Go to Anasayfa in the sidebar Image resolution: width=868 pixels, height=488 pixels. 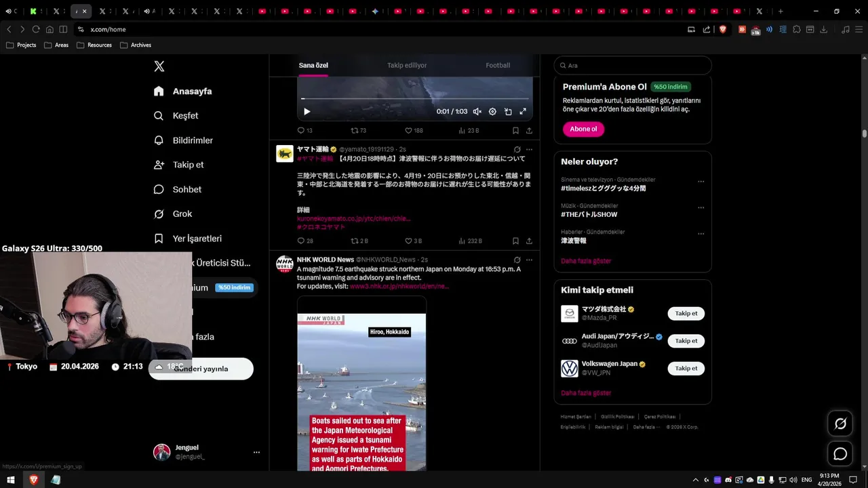(x=183, y=91)
